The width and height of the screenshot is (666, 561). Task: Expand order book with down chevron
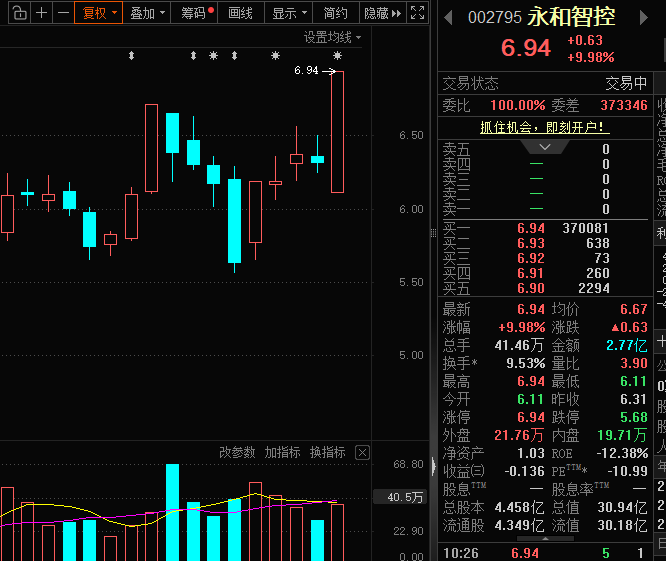point(545,147)
